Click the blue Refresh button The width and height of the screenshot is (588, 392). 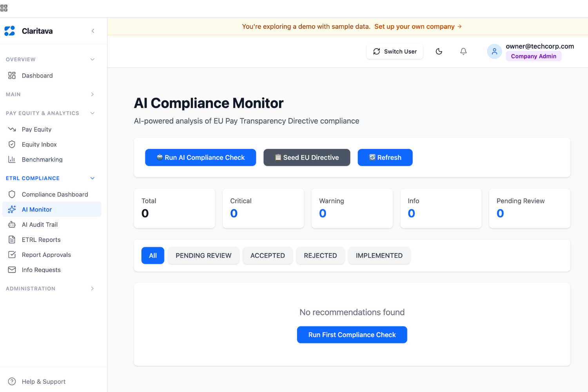pos(385,158)
